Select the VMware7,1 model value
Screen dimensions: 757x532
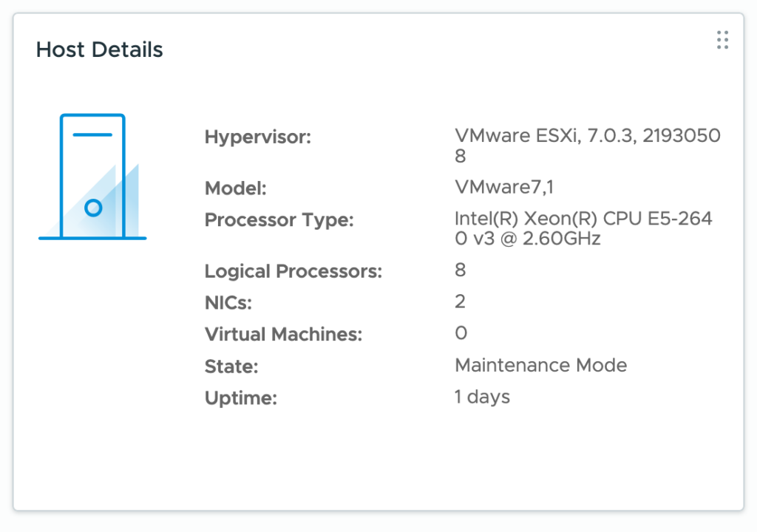pos(504,188)
